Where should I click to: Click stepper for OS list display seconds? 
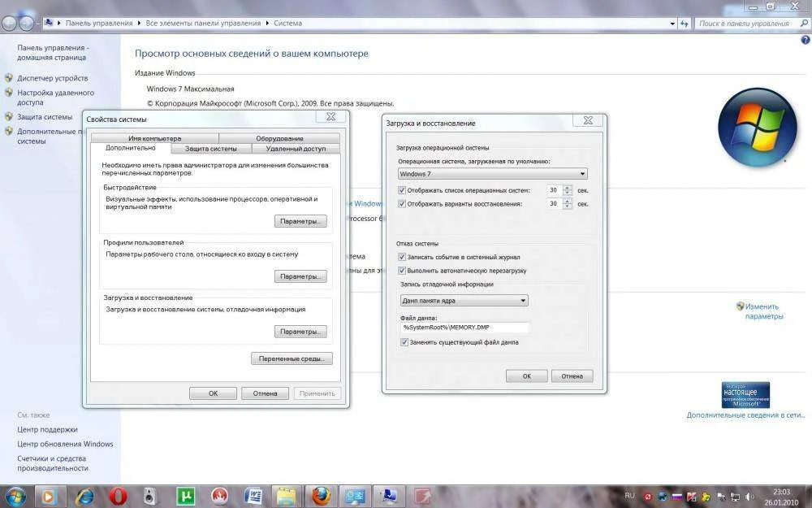(568, 190)
